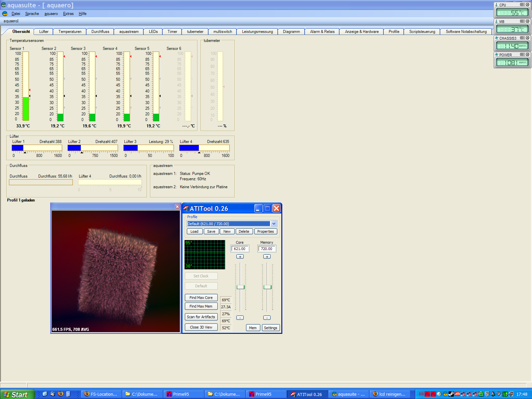Open settings icon on POWER gadget
This screenshot has height=399, width=532.
click(x=523, y=55)
